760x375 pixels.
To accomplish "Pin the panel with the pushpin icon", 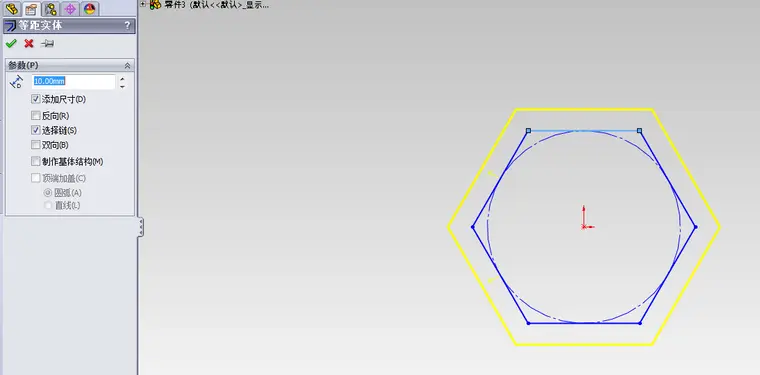I will tap(47, 44).
